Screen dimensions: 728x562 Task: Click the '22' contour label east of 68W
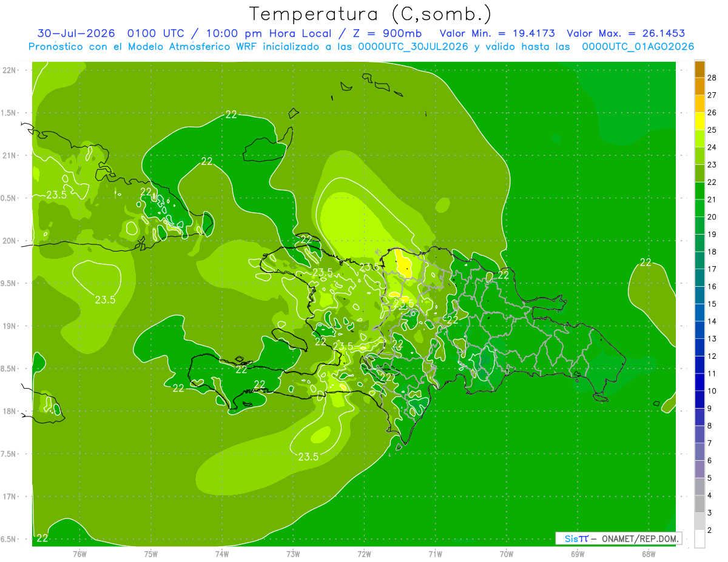[645, 263]
